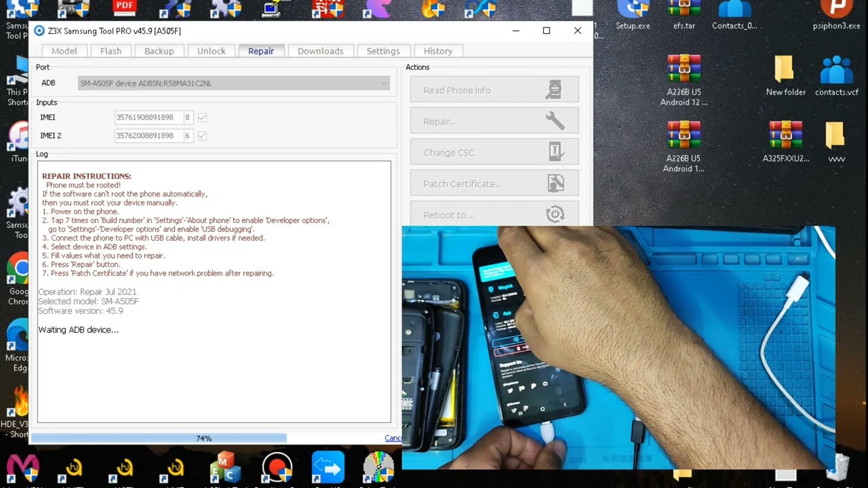Toggle the IMEI 2 checkbox

tap(202, 136)
